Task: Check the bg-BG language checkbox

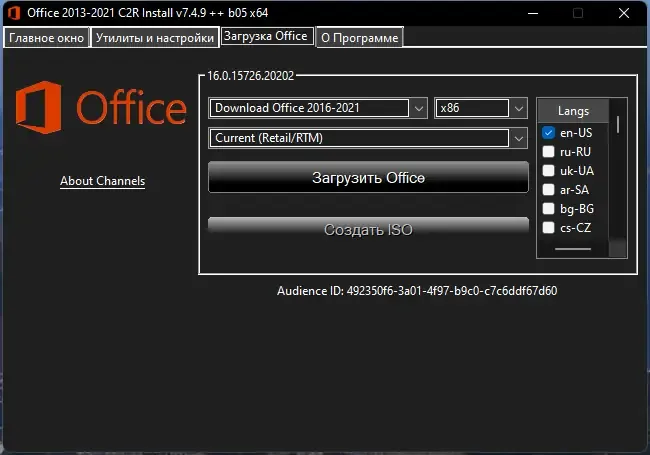Action: pos(548,208)
